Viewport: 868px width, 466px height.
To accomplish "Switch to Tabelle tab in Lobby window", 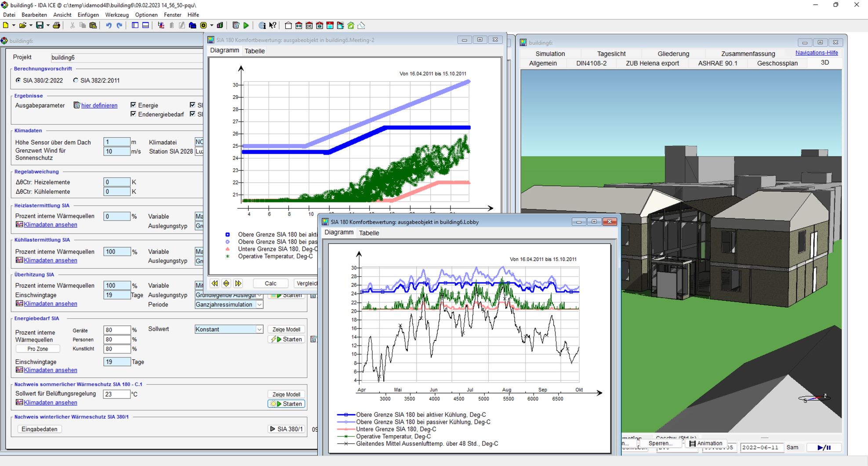I will coord(369,233).
